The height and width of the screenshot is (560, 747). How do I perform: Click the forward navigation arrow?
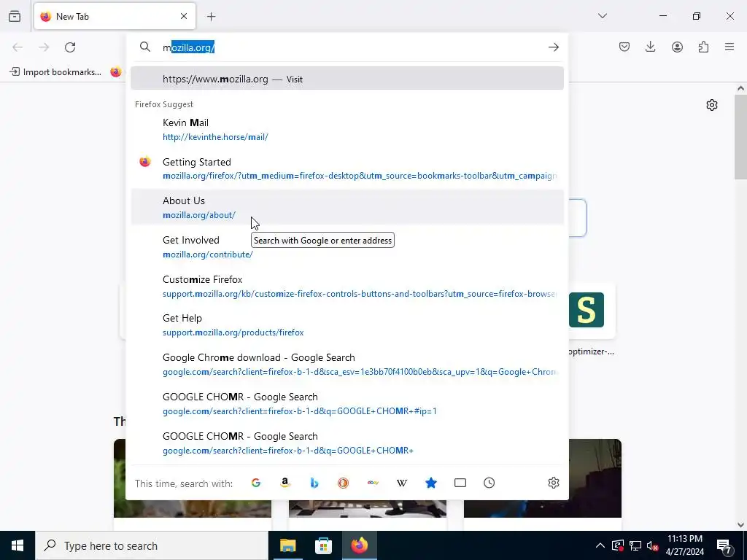tap(44, 47)
